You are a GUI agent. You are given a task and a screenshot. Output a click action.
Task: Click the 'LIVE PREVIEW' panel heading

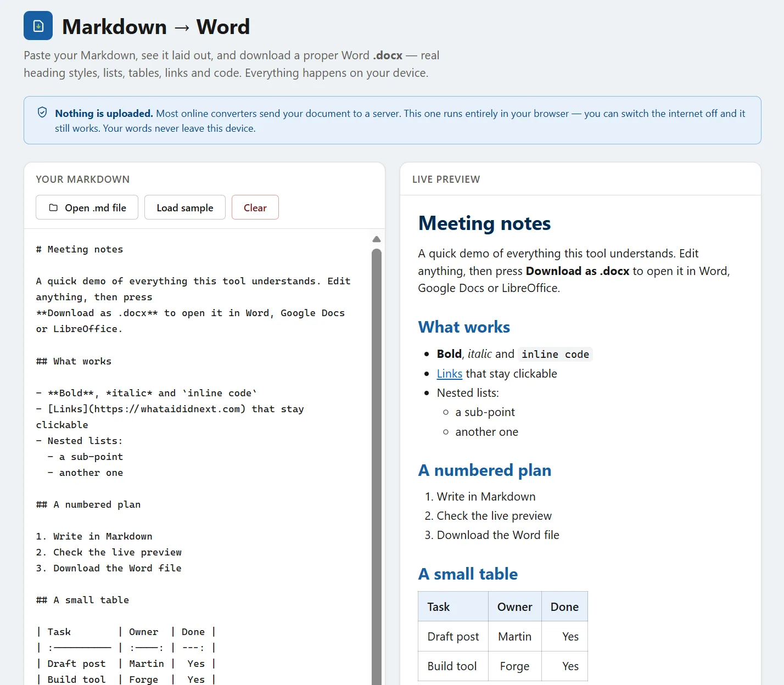point(446,179)
